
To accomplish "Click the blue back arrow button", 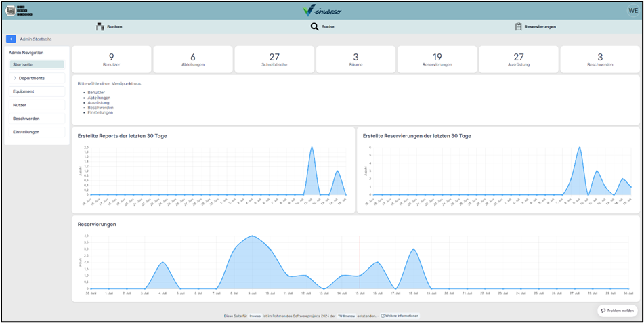I will click(11, 39).
